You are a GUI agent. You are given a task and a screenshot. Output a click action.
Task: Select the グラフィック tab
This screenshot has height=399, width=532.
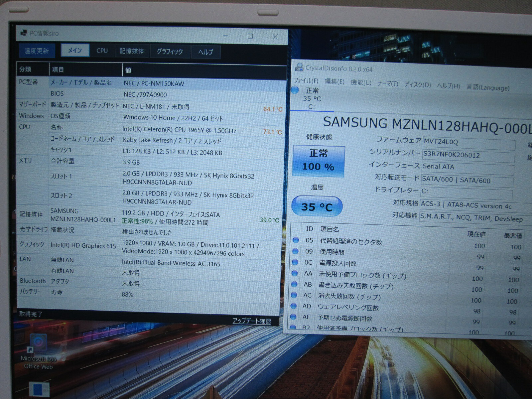point(170,52)
